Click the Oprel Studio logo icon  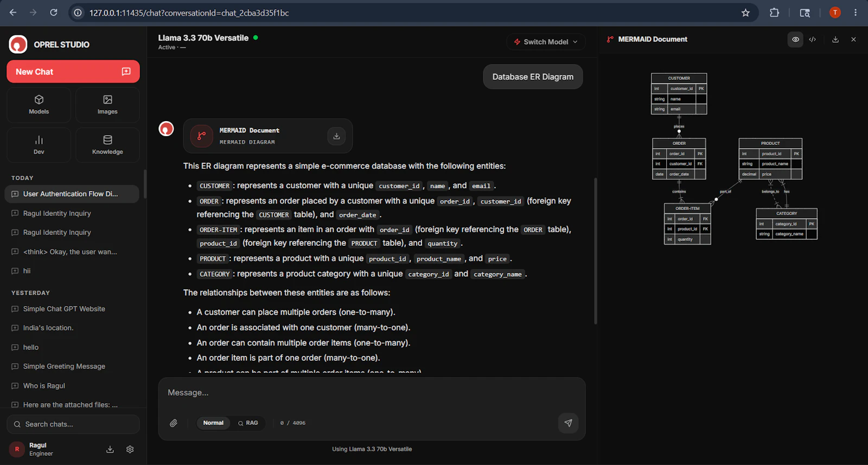click(x=18, y=44)
